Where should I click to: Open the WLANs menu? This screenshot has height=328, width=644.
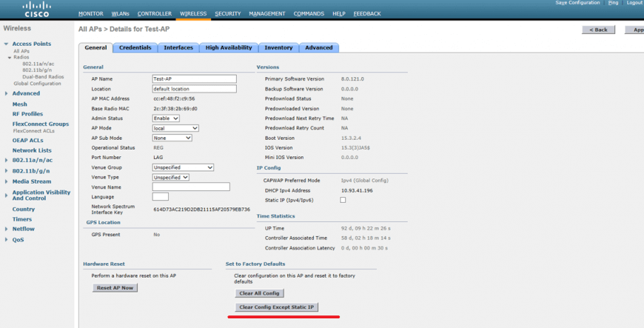pyautogui.click(x=121, y=13)
